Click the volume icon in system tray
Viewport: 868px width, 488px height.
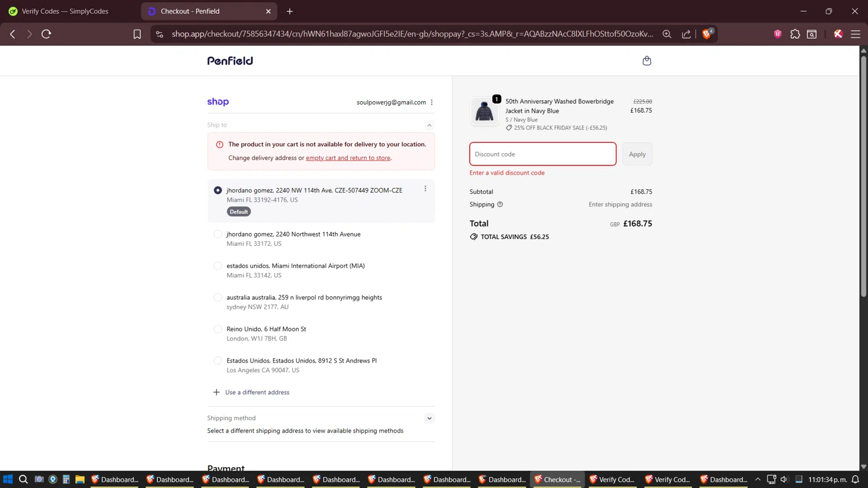784,479
